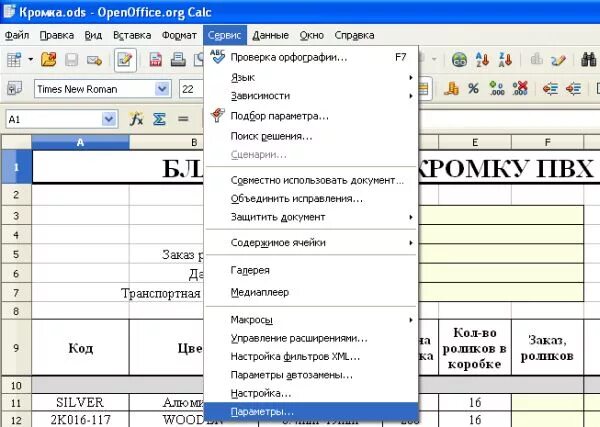Click the Find & Replace binoculars icon
The image size is (600, 427).
pos(588,60)
